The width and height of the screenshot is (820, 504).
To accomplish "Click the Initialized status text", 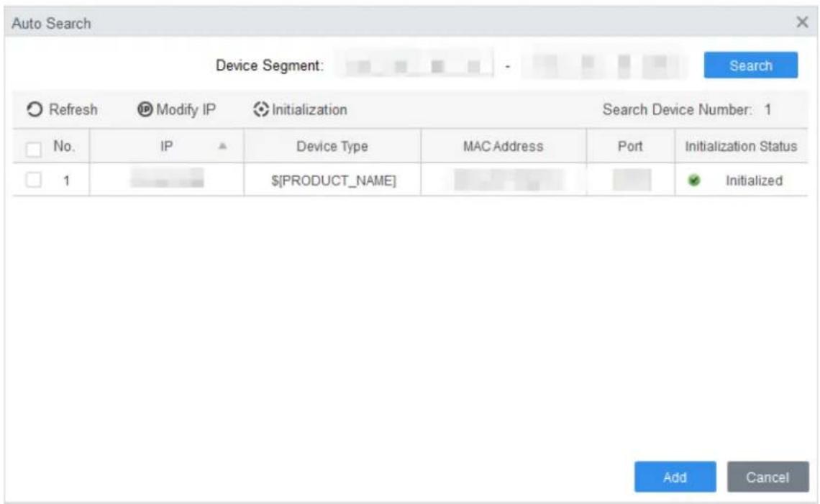I will [x=754, y=180].
